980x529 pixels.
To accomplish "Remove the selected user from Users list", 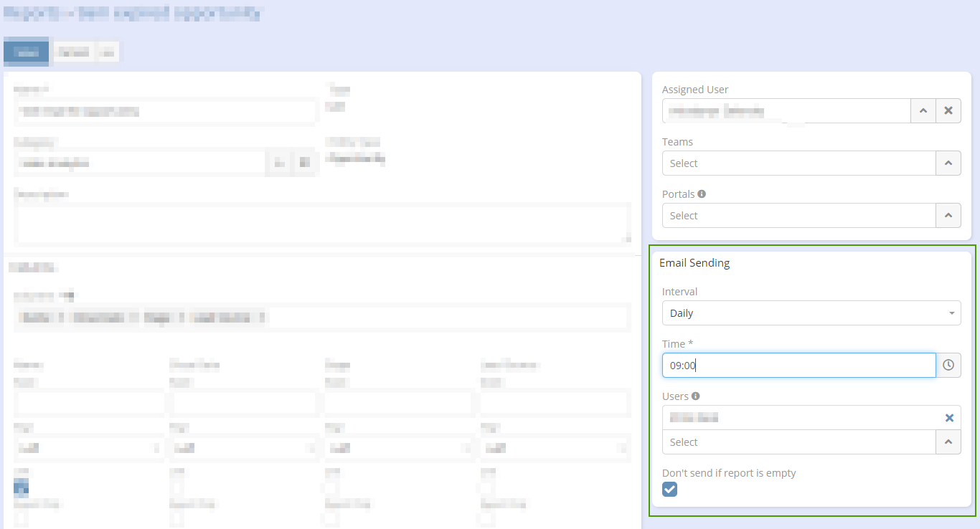I will point(949,418).
